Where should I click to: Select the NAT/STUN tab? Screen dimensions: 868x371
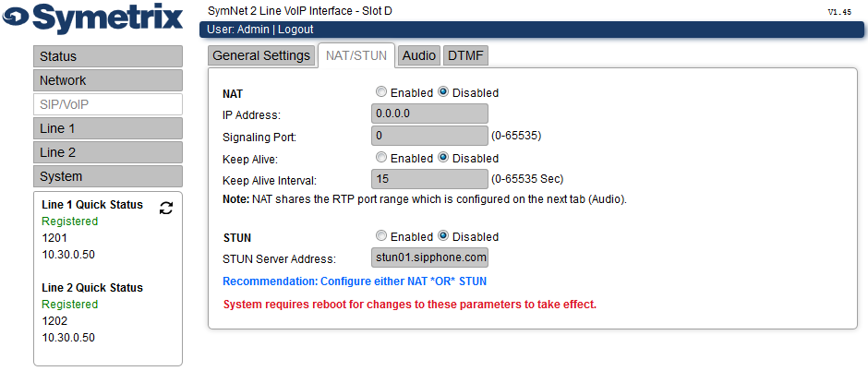[x=356, y=56]
